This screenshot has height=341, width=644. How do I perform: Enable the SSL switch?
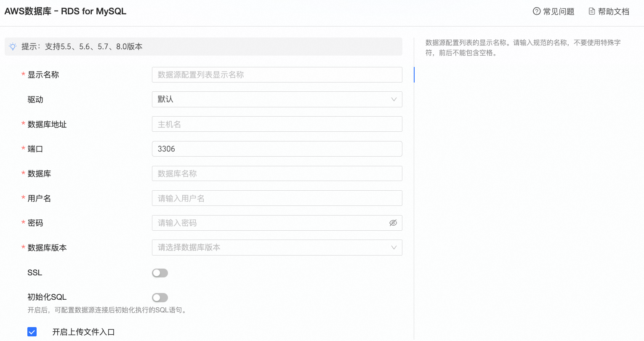click(160, 273)
